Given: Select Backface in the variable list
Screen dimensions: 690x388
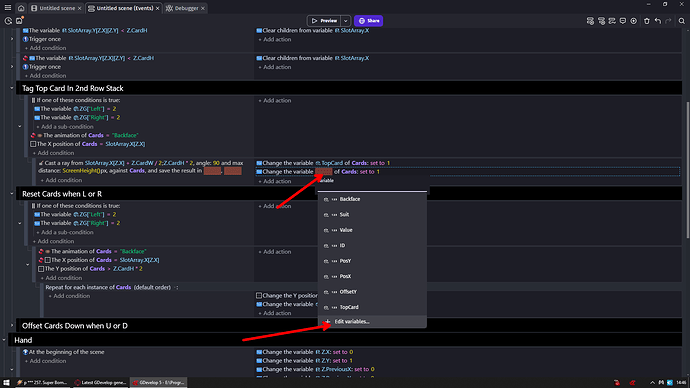Looking at the screenshot, I should coord(372,199).
